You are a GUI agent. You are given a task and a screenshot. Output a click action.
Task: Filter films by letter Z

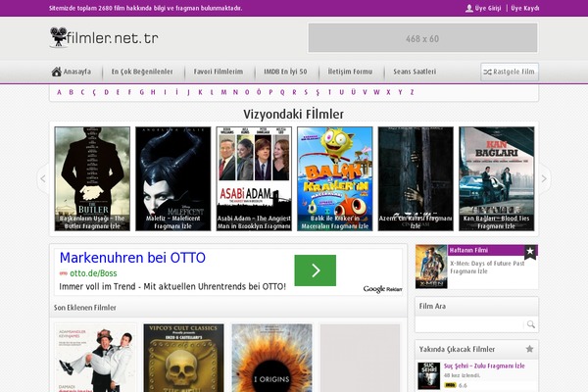click(412, 92)
